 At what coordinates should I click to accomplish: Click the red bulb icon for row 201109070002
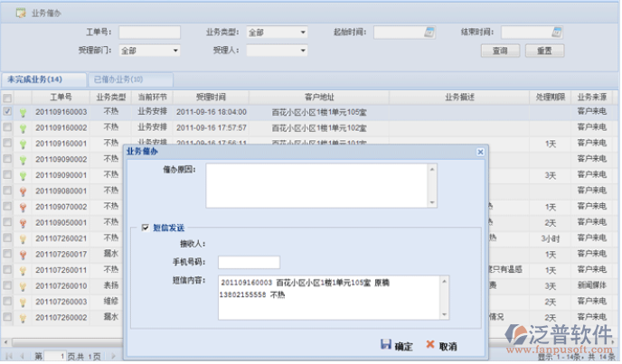(23, 208)
